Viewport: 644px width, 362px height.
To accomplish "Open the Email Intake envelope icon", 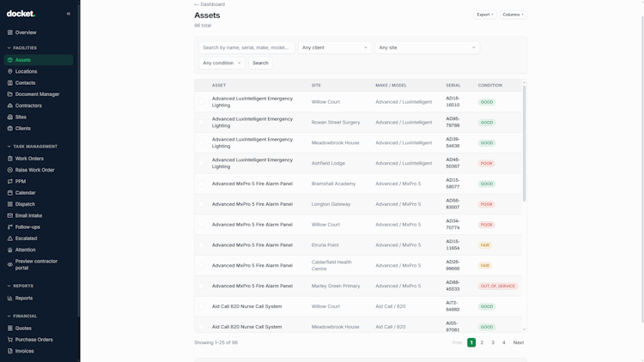I will point(9,215).
